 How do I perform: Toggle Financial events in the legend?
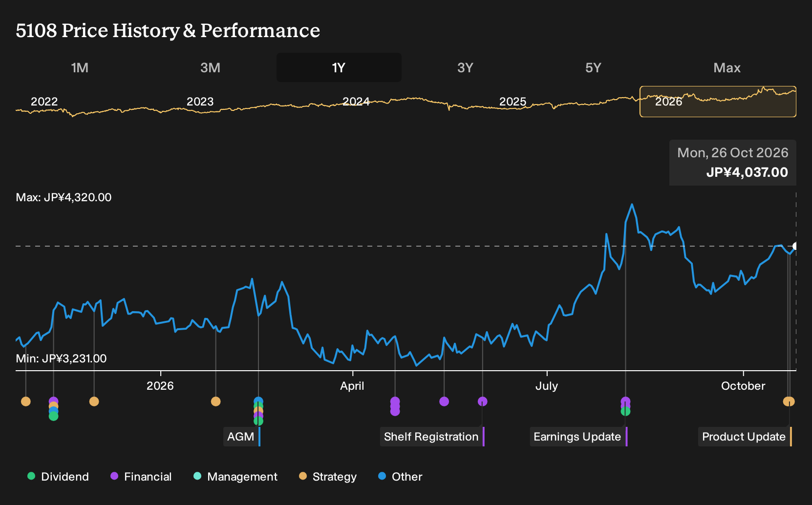[x=141, y=477]
